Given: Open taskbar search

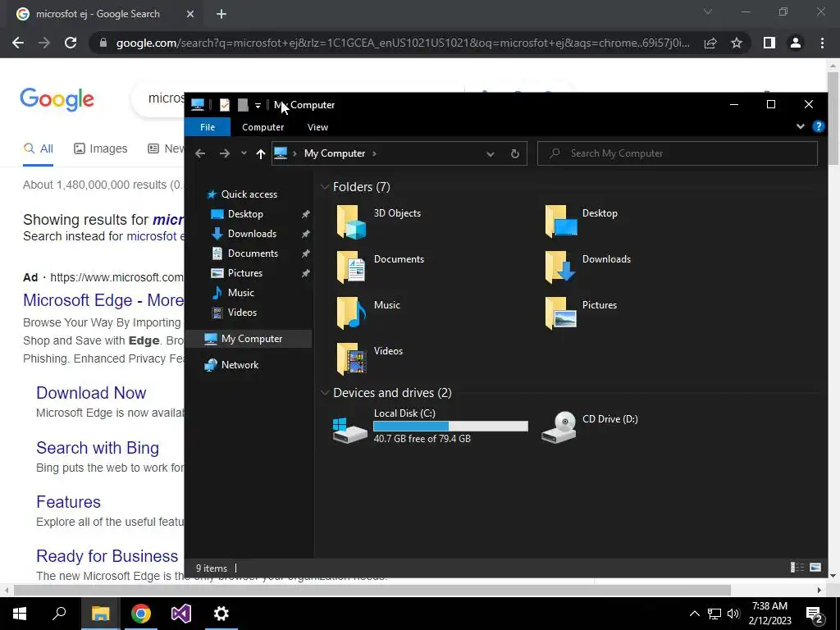Looking at the screenshot, I should [59, 614].
